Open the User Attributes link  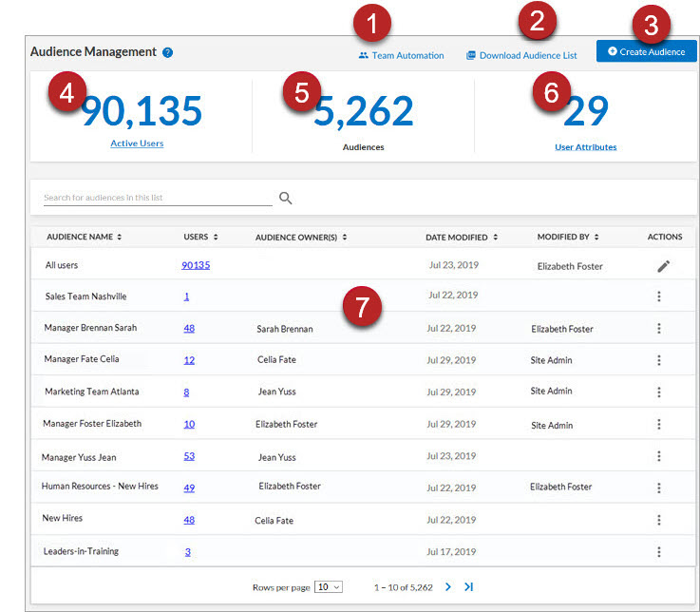(x=585, y=147)
